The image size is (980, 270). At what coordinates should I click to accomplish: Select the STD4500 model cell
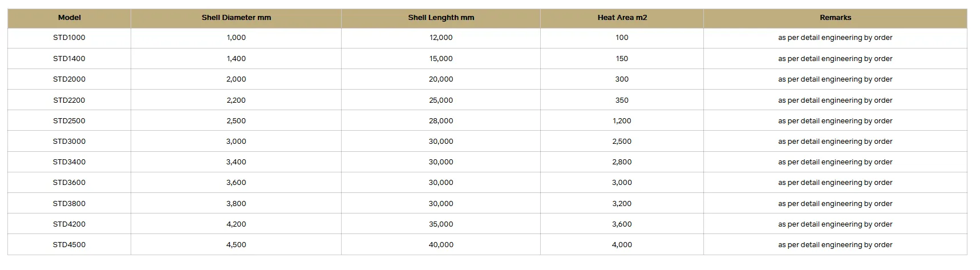click(x=69, y=245)
